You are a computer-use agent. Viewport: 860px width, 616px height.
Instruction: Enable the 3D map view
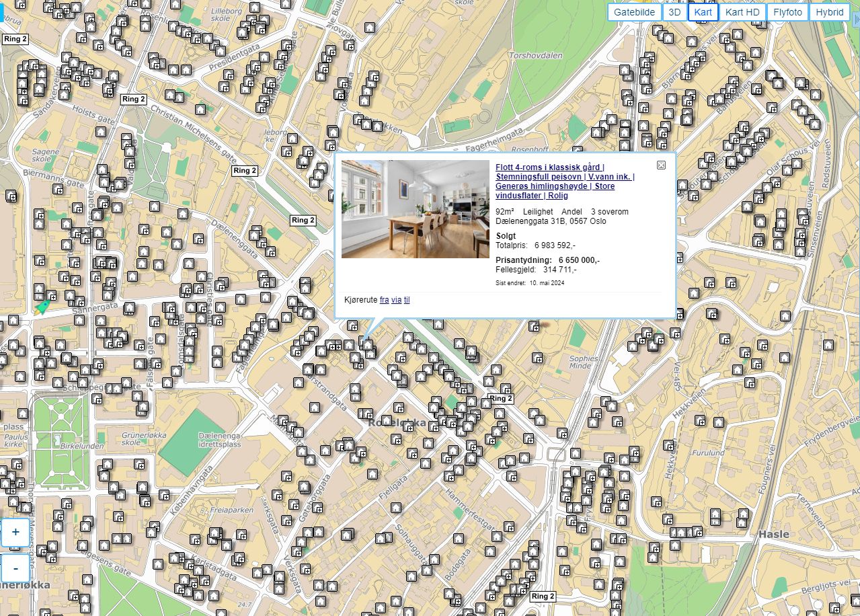pyautogui.click(x=674, y=12)
